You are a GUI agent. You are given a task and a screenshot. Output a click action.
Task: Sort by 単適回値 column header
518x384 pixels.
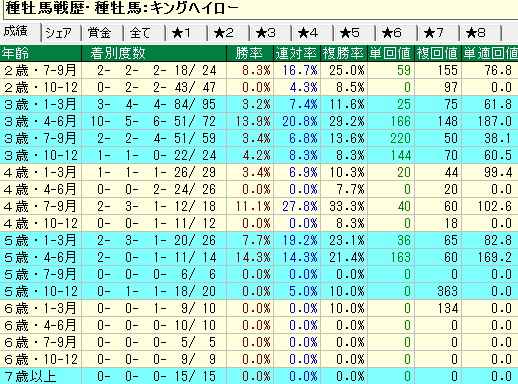[490, 53]
